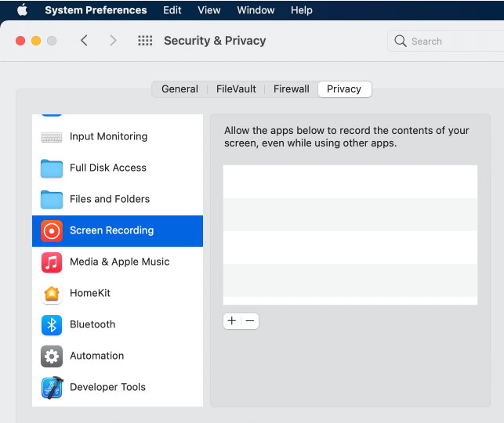Open the Apple menu

pyautogui.click(x=22, y=10)
